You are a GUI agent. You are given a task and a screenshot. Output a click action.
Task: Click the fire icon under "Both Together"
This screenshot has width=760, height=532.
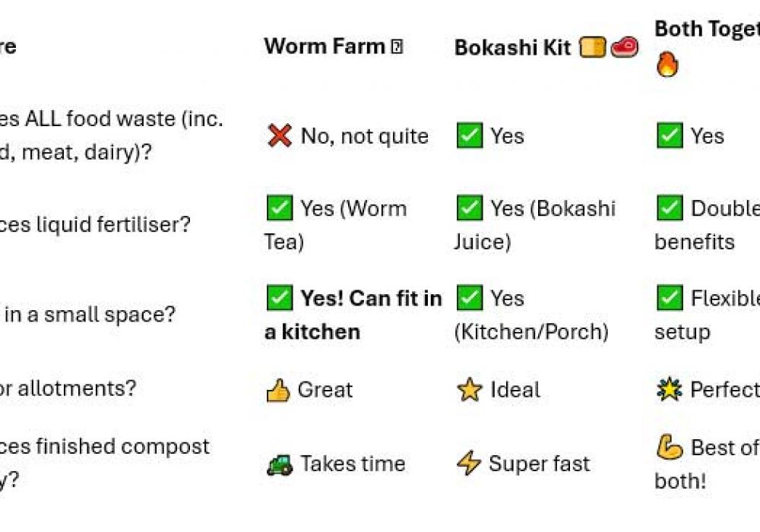click(x=667, y=64)
